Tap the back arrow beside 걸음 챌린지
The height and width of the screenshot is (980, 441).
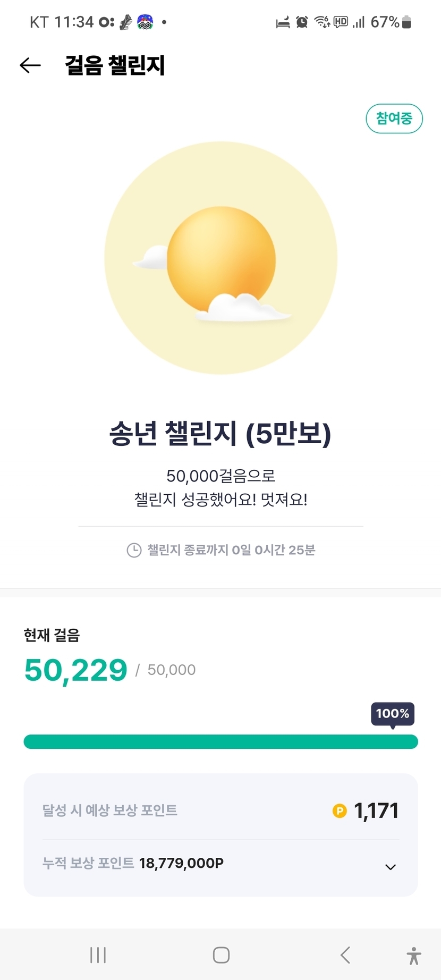30,65
